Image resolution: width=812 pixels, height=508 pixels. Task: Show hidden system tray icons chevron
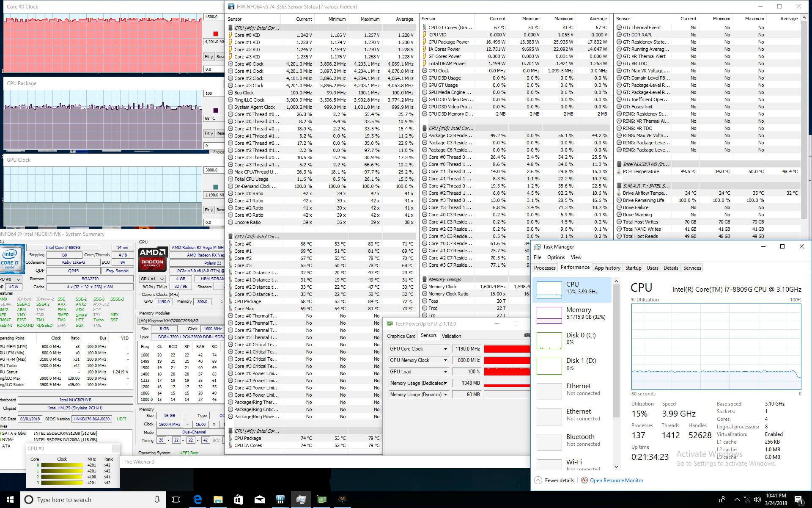click(x=737, y=500)
